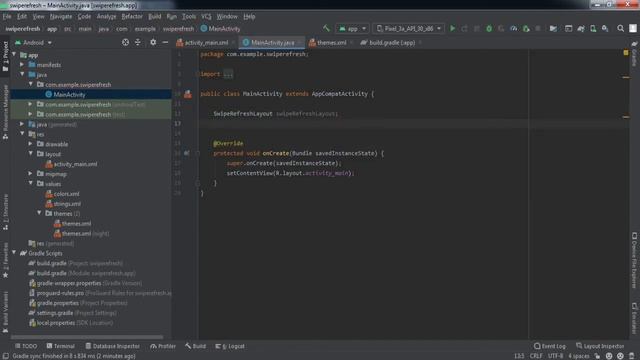Open the Refactor menu
Image resolution: width=640 pixels, height=360 pixels.
click(132, 17)
